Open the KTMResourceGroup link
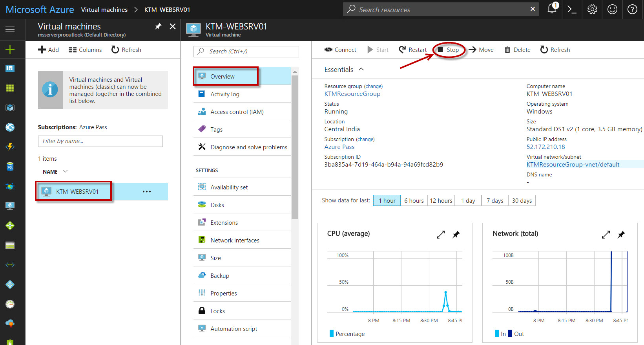Screen dimensions: 644x345 coord(352,94)
